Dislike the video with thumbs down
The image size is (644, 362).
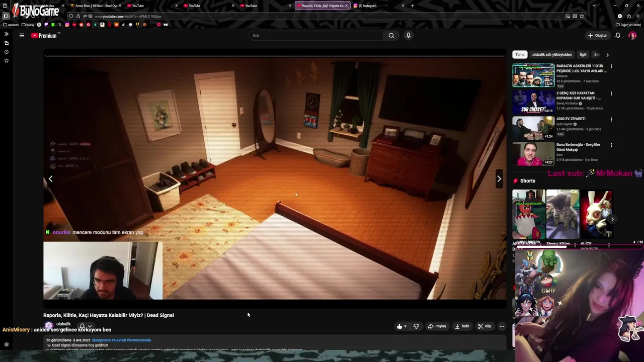(x=416, y=326)
